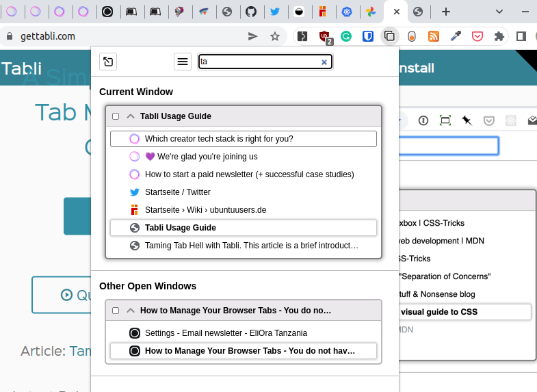The width and height of the screenshot is (537, 392).
Task: Open the Tabli hamburger menu
Action: 183,62
